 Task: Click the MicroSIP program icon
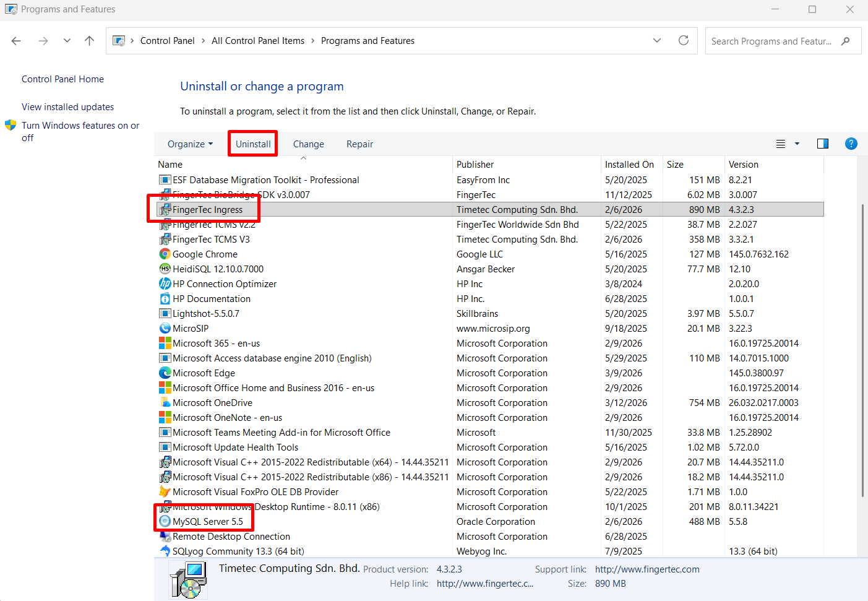pyautogui.click(x=165, y=329)
